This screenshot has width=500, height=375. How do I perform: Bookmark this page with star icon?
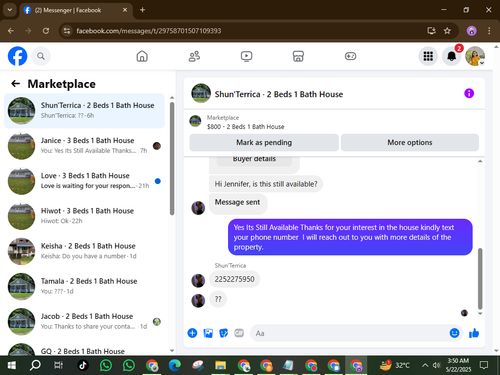[447, 31]
